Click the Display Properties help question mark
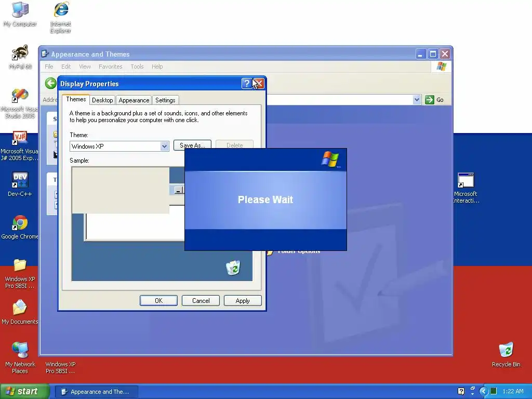 (247, 84)
